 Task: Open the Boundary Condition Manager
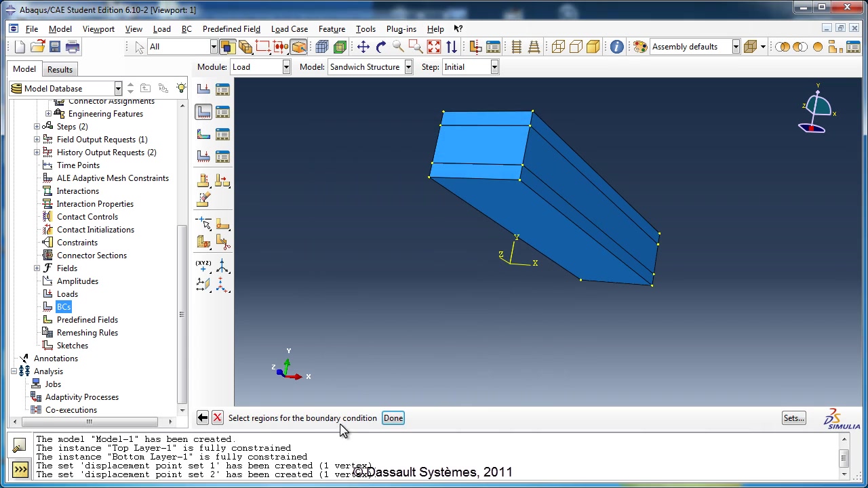click(222, 112)
